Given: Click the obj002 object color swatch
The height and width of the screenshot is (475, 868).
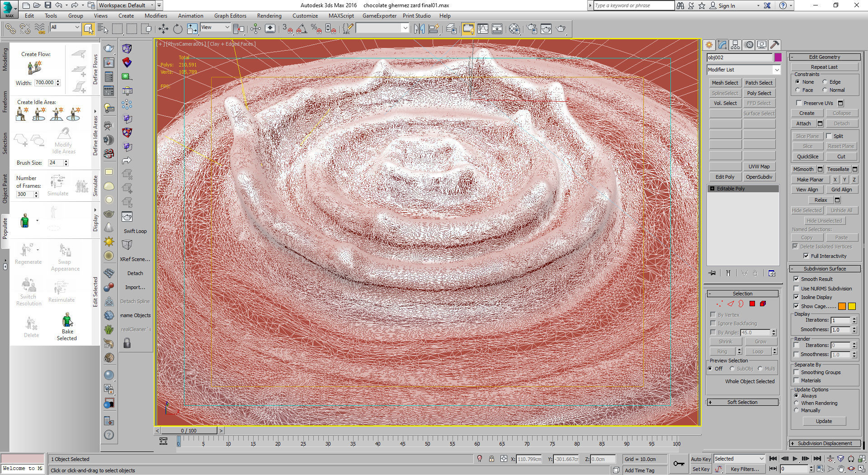Looking at the screenshot, I should coord(778,57).
